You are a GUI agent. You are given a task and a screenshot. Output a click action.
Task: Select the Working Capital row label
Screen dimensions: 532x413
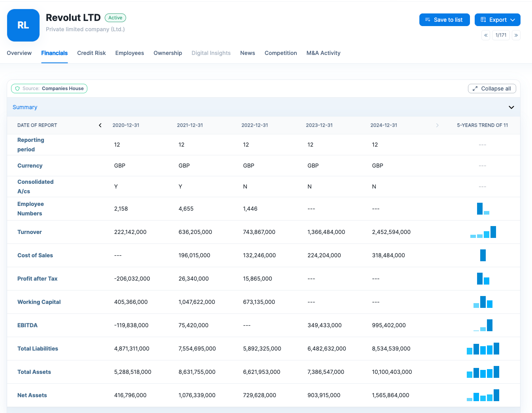[39, 302]
